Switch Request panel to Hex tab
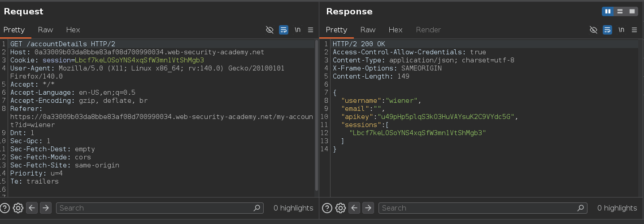 click(x=73, y=30)
